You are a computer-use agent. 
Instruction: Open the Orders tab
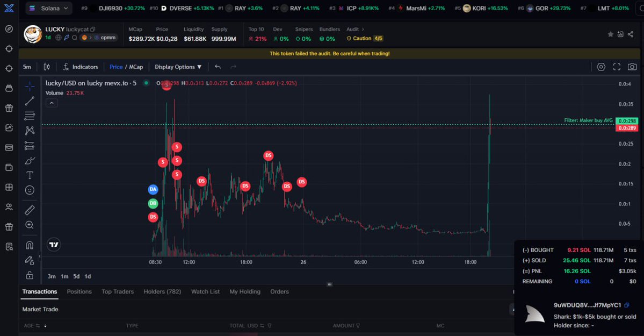(279, 291)
